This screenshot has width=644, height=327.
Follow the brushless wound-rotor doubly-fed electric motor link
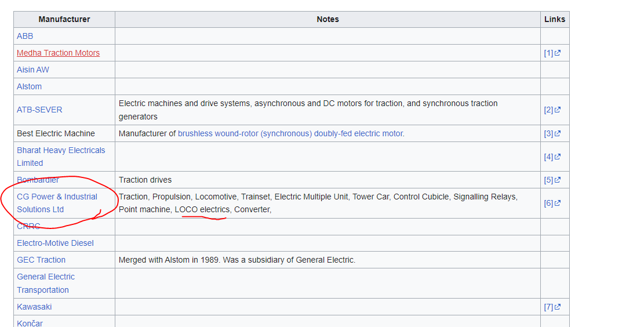pos(290,133)
